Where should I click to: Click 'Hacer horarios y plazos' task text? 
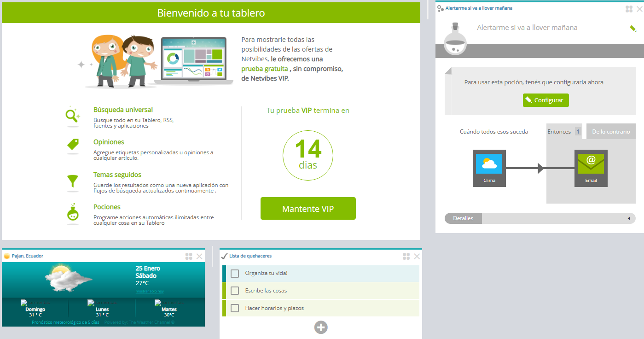pyautogui.click(x=274, y=308)
